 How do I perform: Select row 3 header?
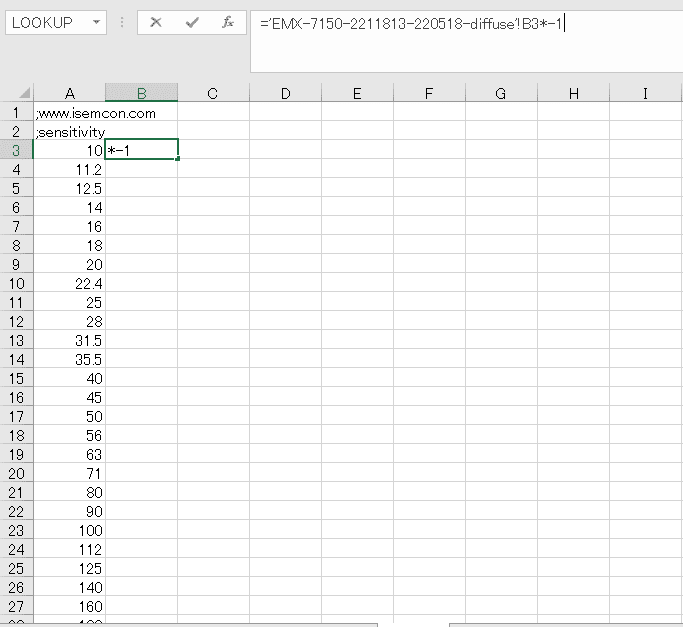tap(16, 150)
